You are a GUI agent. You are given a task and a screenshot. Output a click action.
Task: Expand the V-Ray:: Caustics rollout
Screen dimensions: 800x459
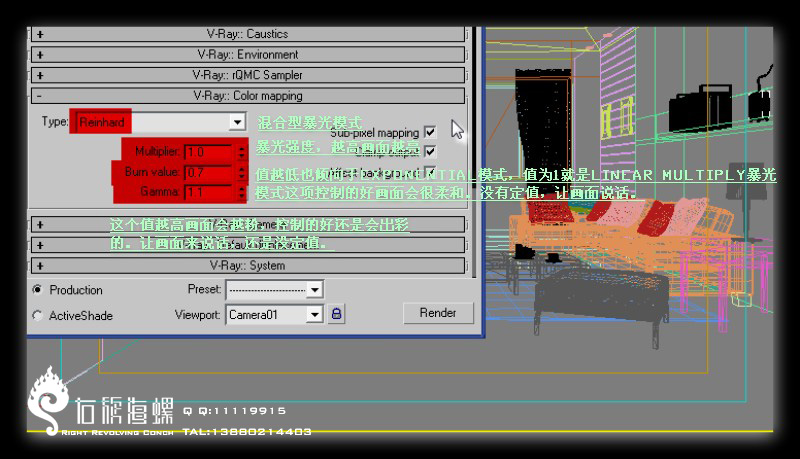(x=248, y=34)
